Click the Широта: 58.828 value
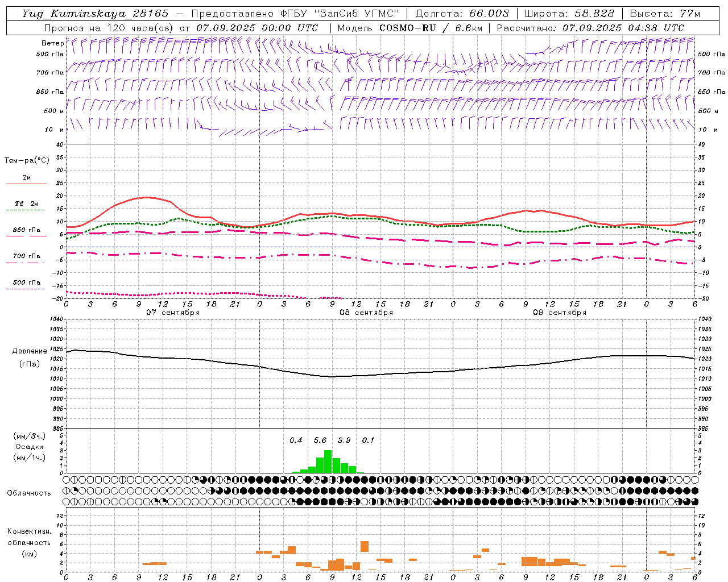 [569, 14]
